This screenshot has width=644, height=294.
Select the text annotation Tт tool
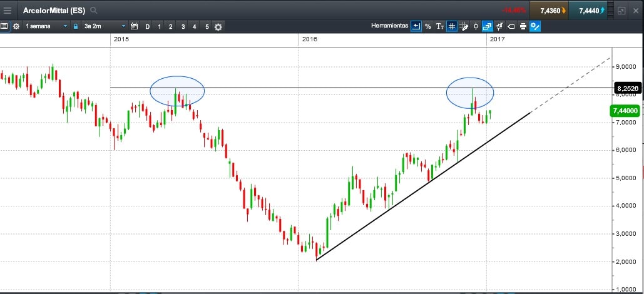click(440, 26)
